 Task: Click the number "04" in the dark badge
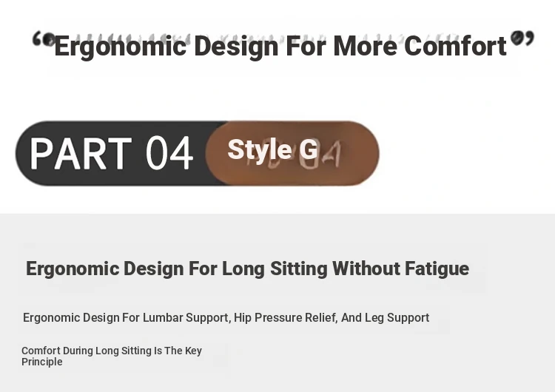169,153
